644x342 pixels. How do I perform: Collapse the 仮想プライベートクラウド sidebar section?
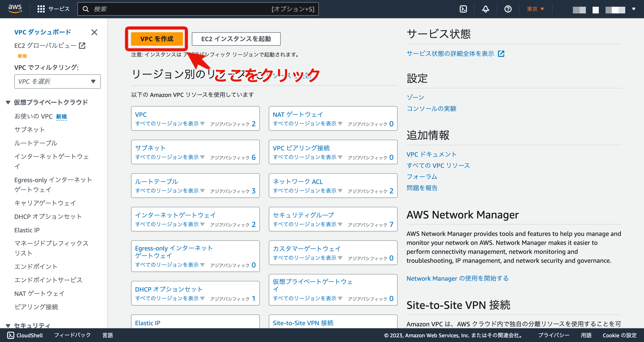click(8, 102)
